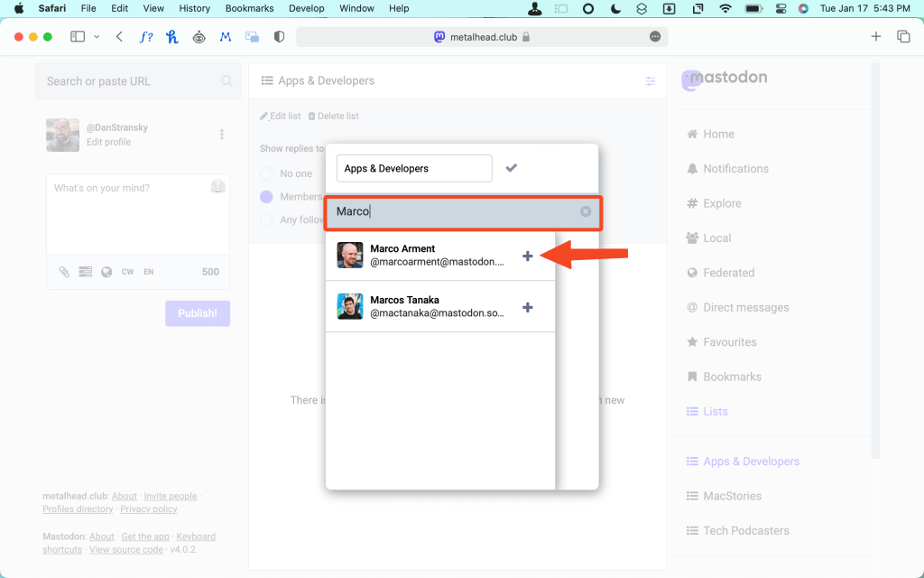Switch to the Tech Podcasters list

(746, 530)
